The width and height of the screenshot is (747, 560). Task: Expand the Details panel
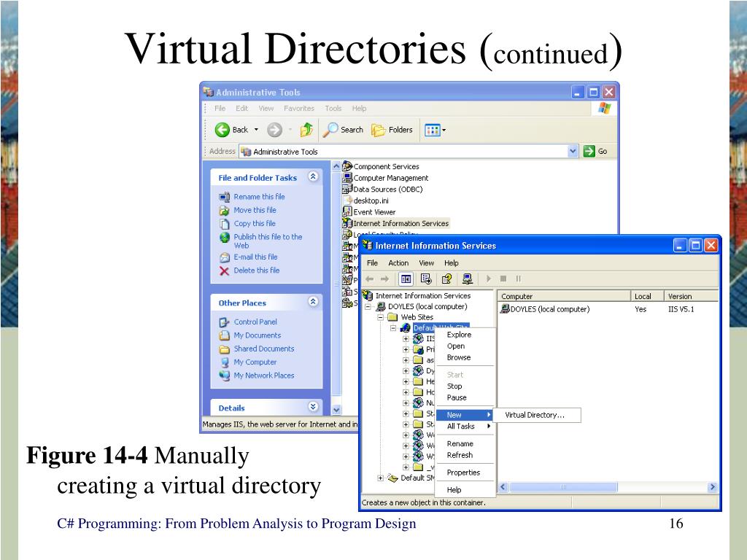(x=313, y=407)
